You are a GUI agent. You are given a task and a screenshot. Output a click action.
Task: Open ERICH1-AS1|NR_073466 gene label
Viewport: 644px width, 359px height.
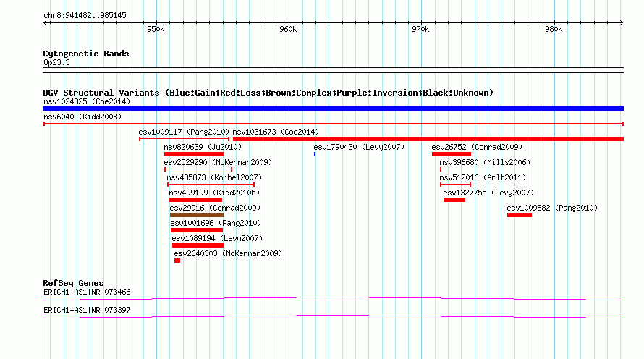tap(87, 292)
